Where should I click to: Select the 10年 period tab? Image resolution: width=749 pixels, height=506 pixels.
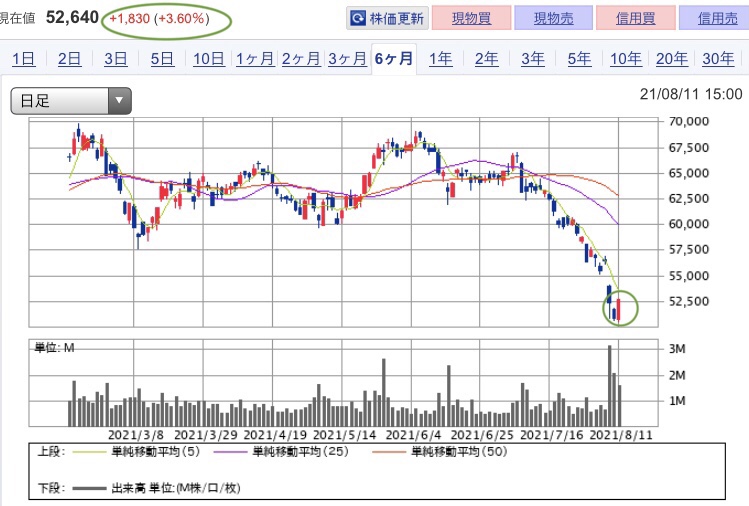625,59
